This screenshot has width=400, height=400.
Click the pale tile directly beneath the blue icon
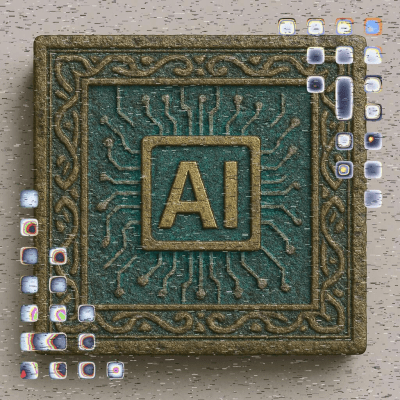373,55
